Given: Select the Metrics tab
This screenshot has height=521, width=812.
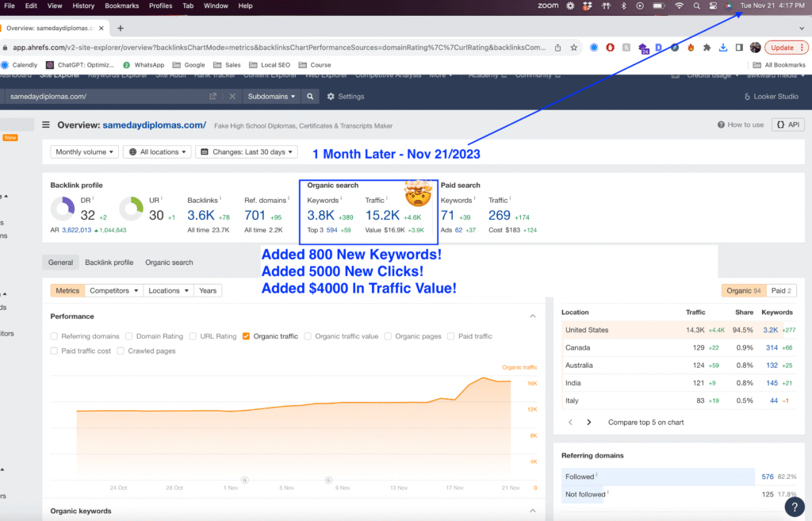Looking at the screenshot, I should 67,290.
